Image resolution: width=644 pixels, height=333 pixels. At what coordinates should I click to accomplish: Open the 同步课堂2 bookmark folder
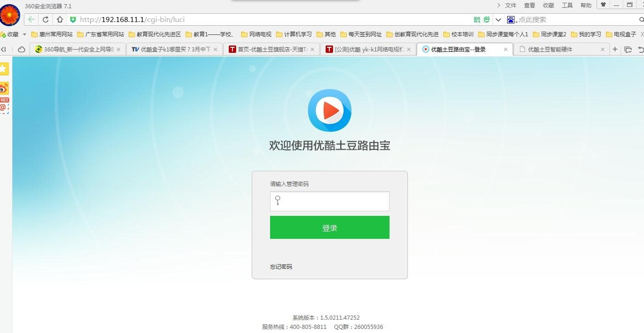(x=549, y=34)
